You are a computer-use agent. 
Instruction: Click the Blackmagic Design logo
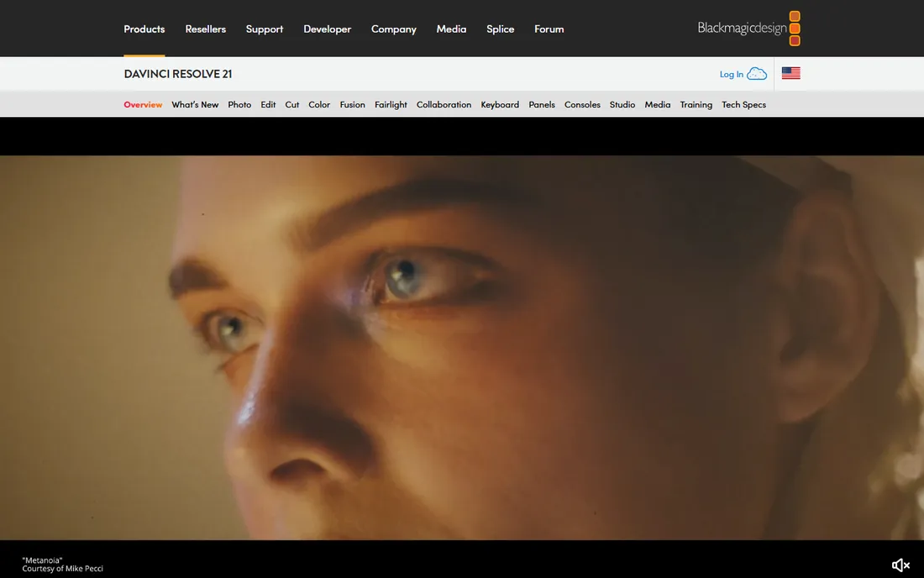pyautogui.click(x=748, y=29)
